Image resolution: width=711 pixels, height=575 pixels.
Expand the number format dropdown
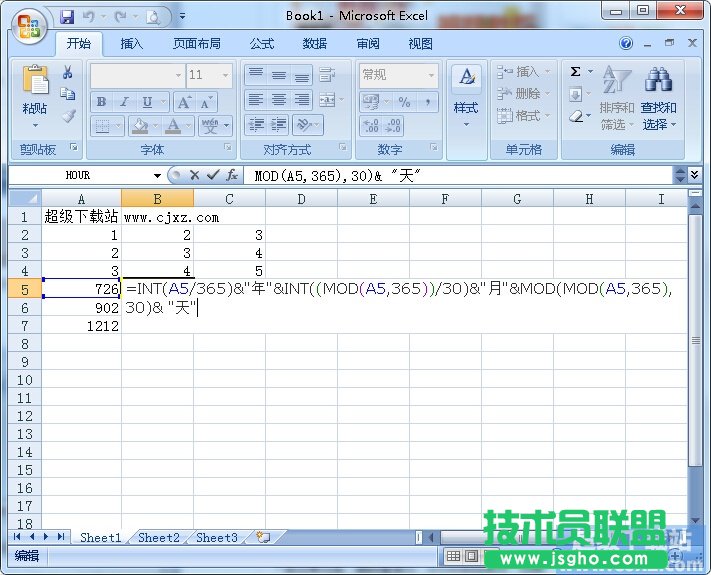coord(432,75)
